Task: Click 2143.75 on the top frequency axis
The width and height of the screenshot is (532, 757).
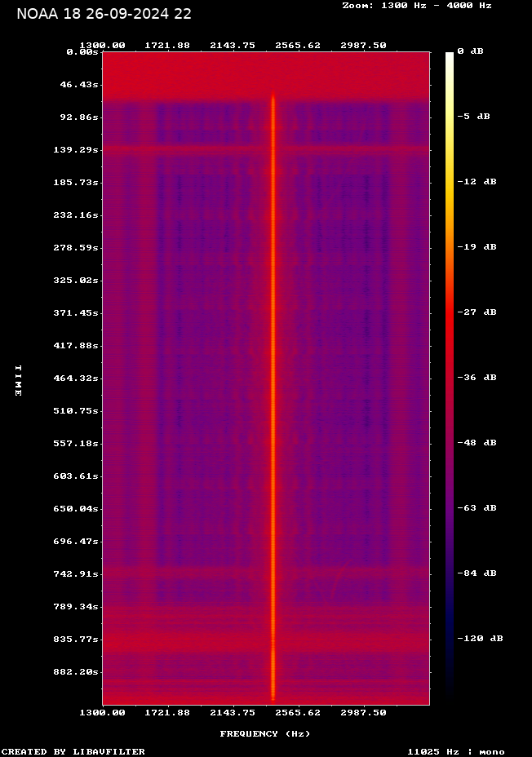Action: [x=233, y=45]
